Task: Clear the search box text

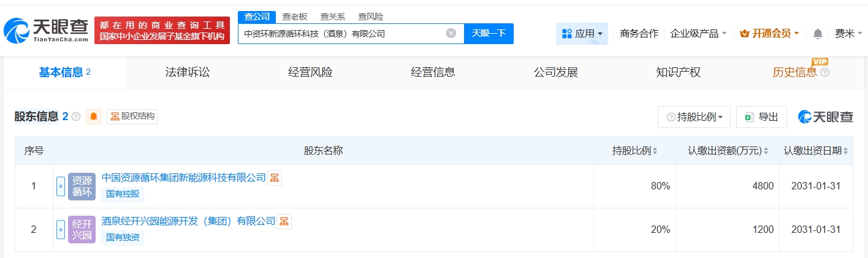Action: [x=451, y=33]
